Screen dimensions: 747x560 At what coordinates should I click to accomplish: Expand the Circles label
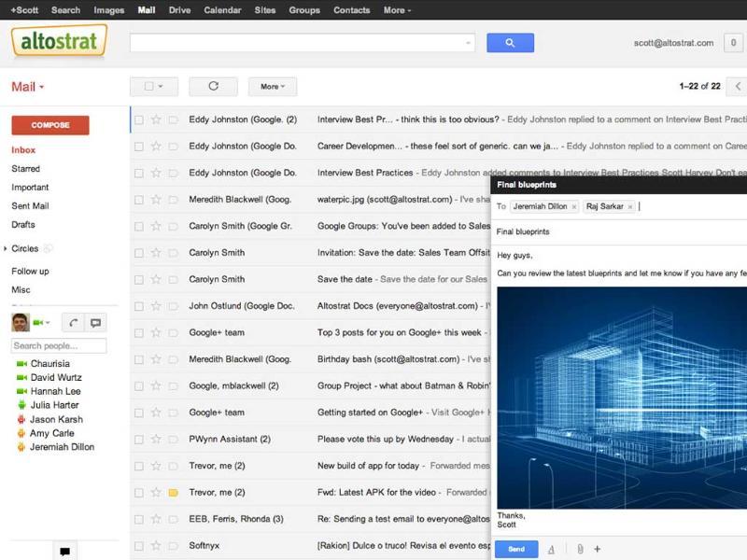coord(6,248)
